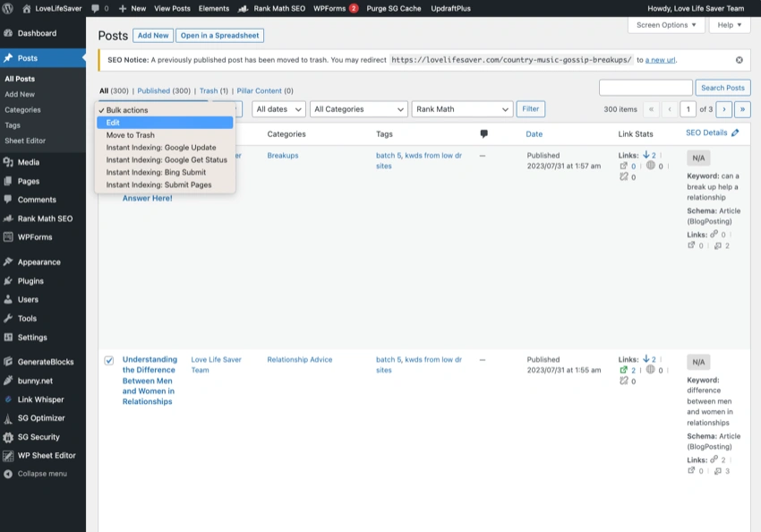Click the pencil icon beside SEO Details
Screen dimensions: 761x532
coord(735,133)
